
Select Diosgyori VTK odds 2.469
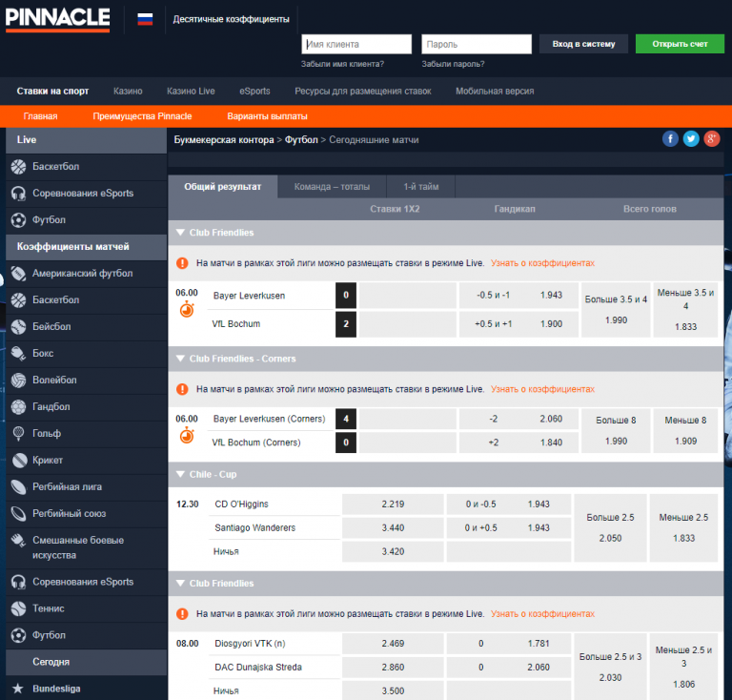(x=393, y=643)
